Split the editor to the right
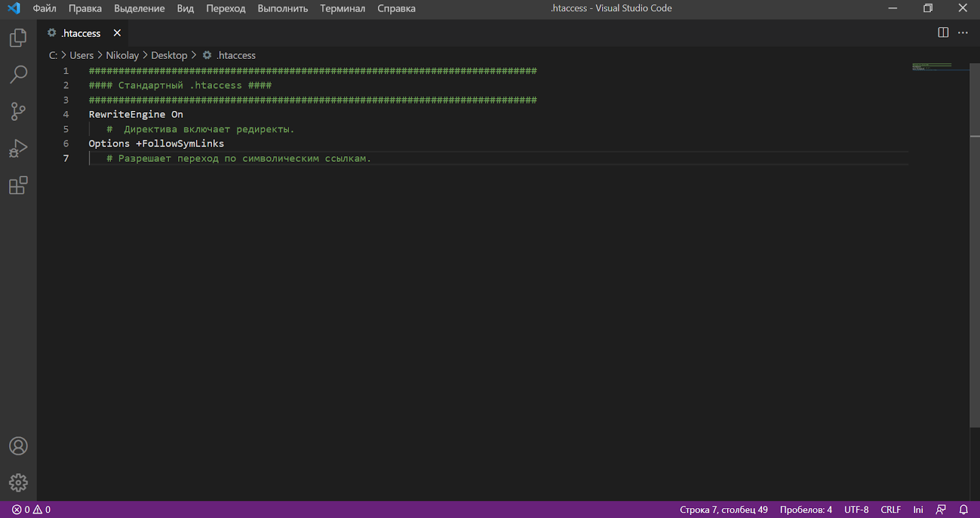The height and width of the screenshot is (518, 980). tap(943, 32)
